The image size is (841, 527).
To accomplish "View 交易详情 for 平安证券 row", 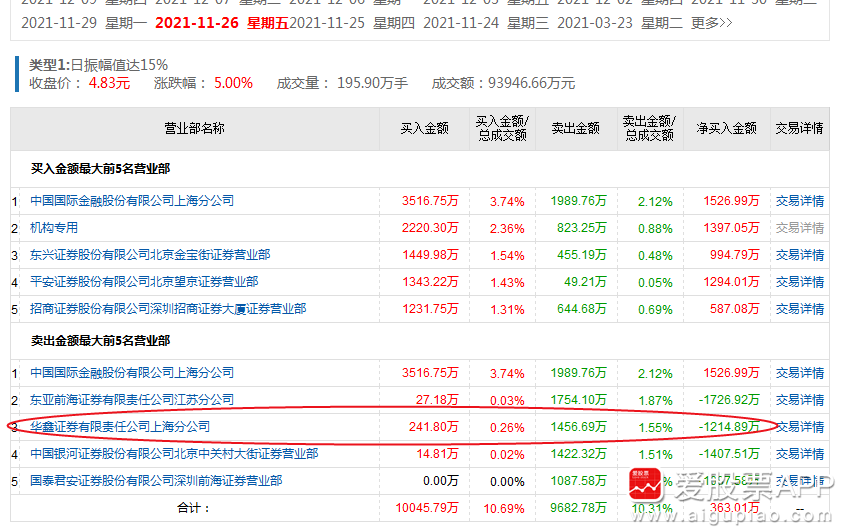I will click(800, 282).
